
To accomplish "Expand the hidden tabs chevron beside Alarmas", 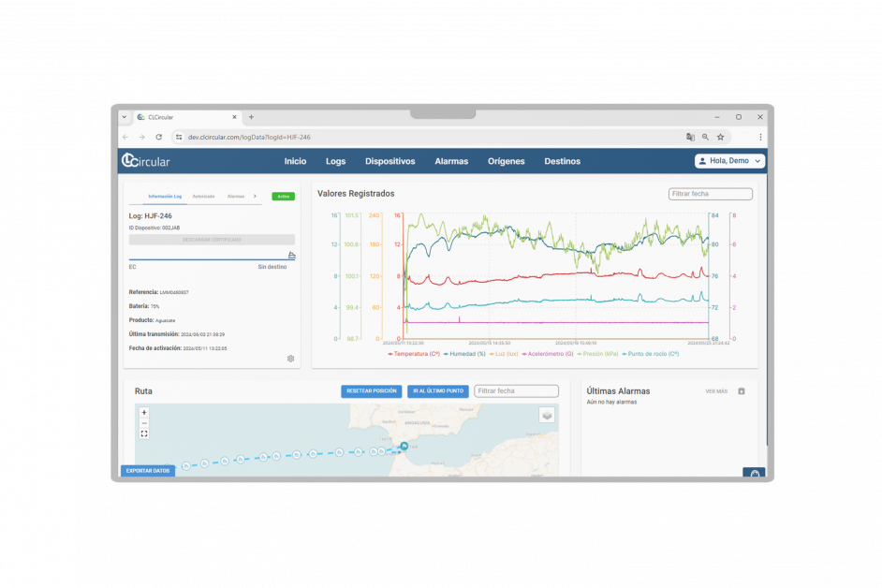I will [255, 197].
